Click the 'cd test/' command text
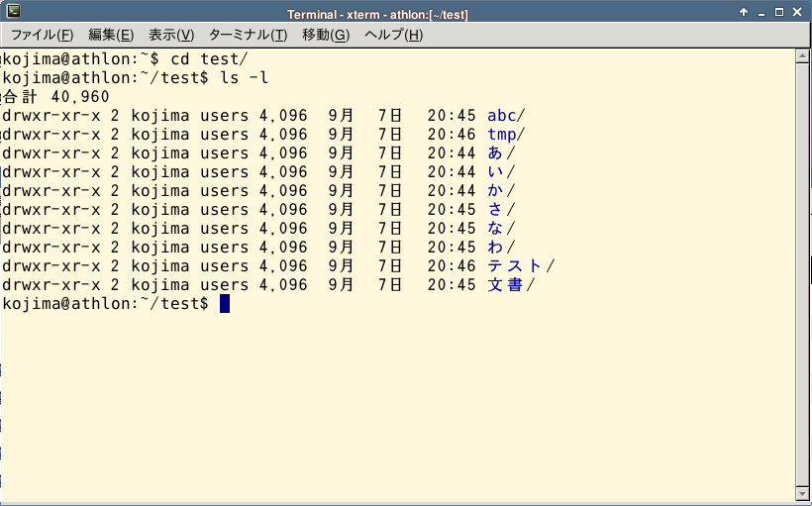Screen dimensions: 812x506 pos(210,59)
